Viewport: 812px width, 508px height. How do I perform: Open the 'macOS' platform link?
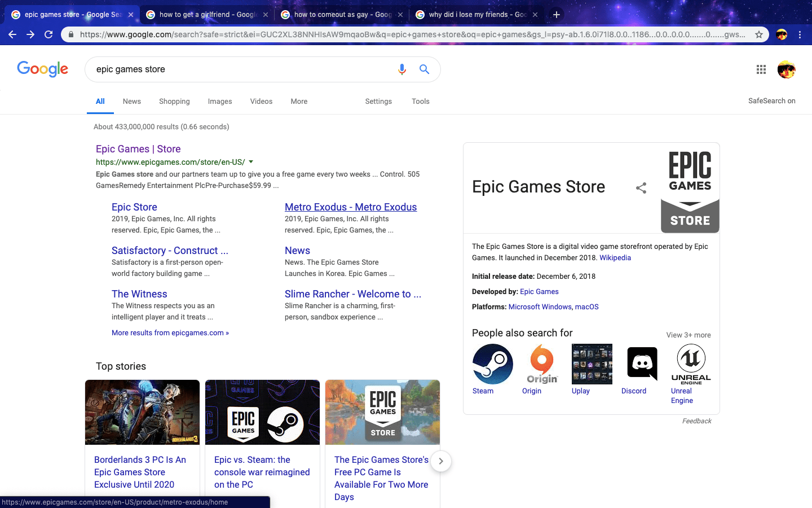587,307
